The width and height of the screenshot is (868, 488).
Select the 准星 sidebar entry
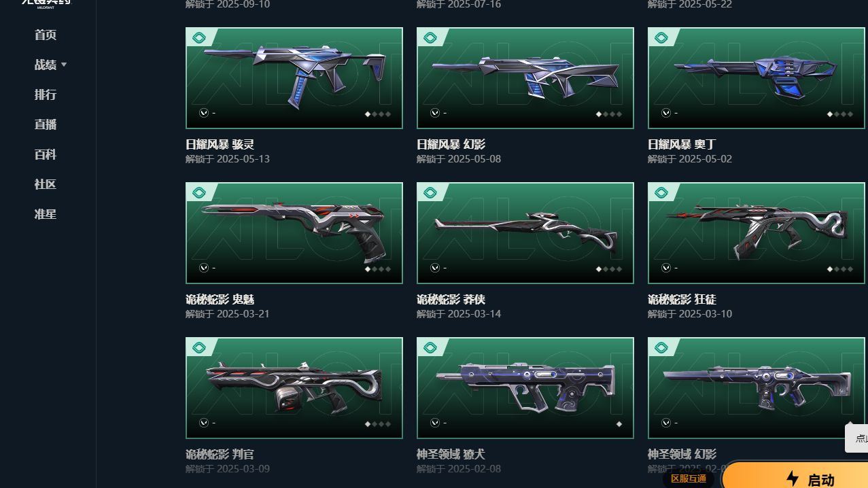coord(46,214)
